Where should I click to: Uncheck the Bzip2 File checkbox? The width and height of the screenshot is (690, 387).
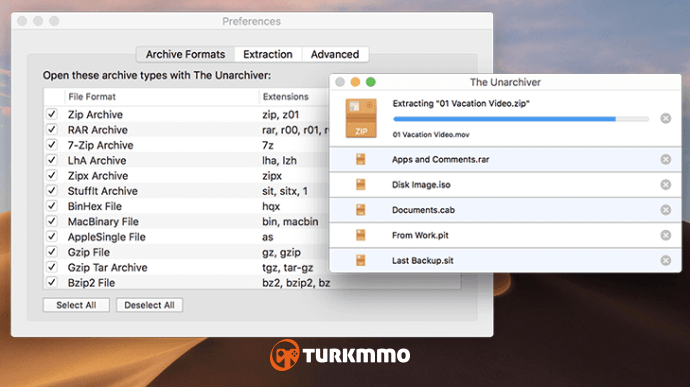pos(52,282)
